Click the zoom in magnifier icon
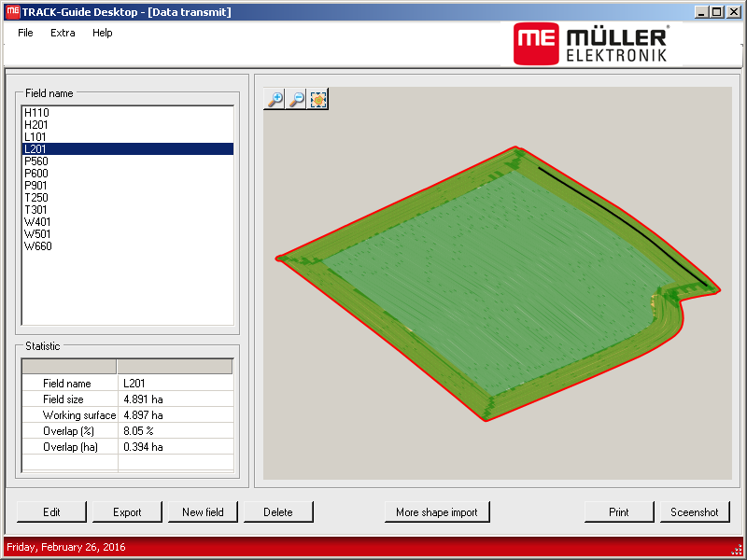 [x=275, y=99]
